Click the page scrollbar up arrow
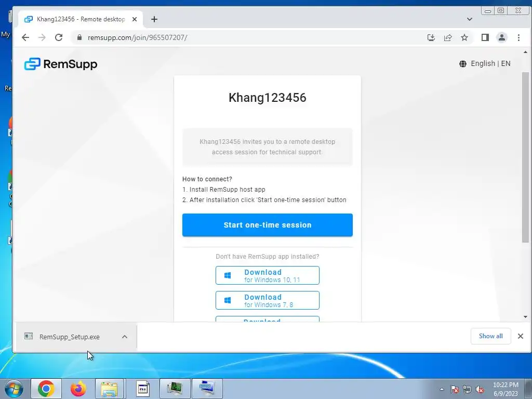This screenshot has width=532, height=399. pyautogui.click(x=526, y=52)
